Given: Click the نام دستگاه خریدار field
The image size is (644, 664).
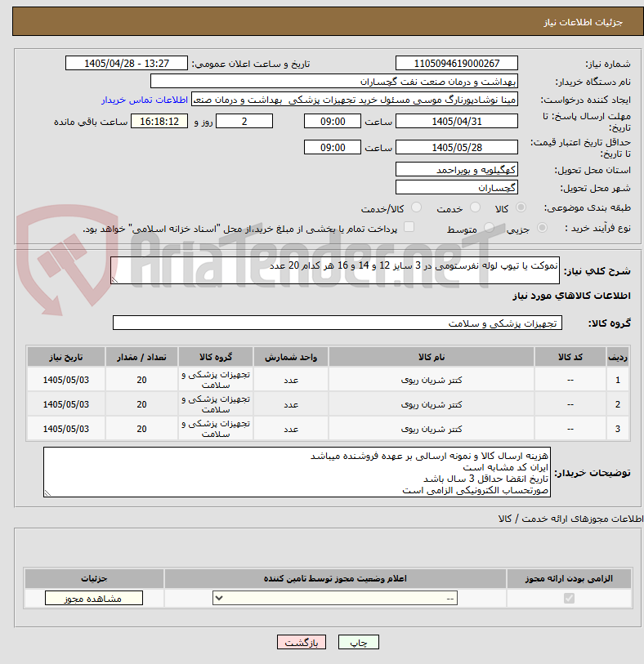Looking at the screenshot, I should (x=334, y=82).
